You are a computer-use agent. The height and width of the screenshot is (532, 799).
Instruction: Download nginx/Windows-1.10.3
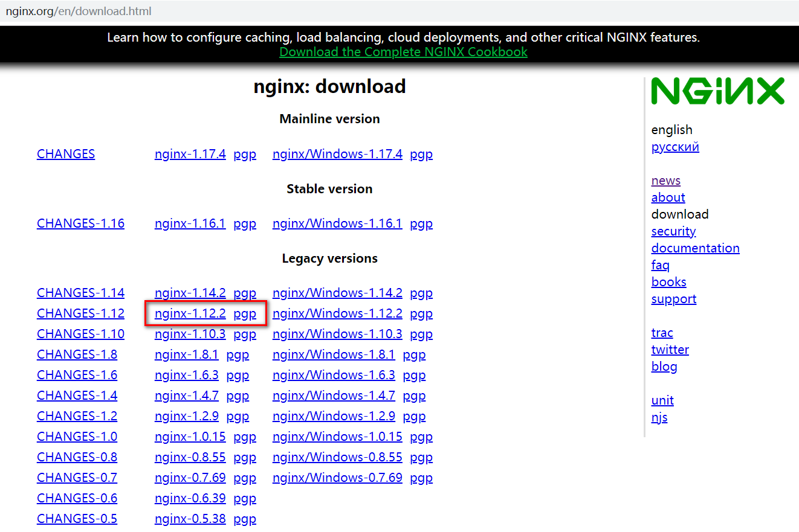(x=337, y=334)
